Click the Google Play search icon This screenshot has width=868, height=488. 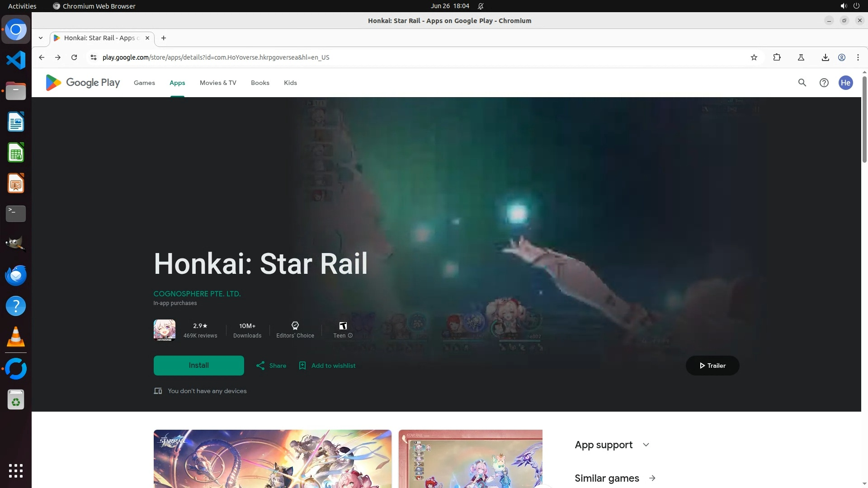click(802, 83)
